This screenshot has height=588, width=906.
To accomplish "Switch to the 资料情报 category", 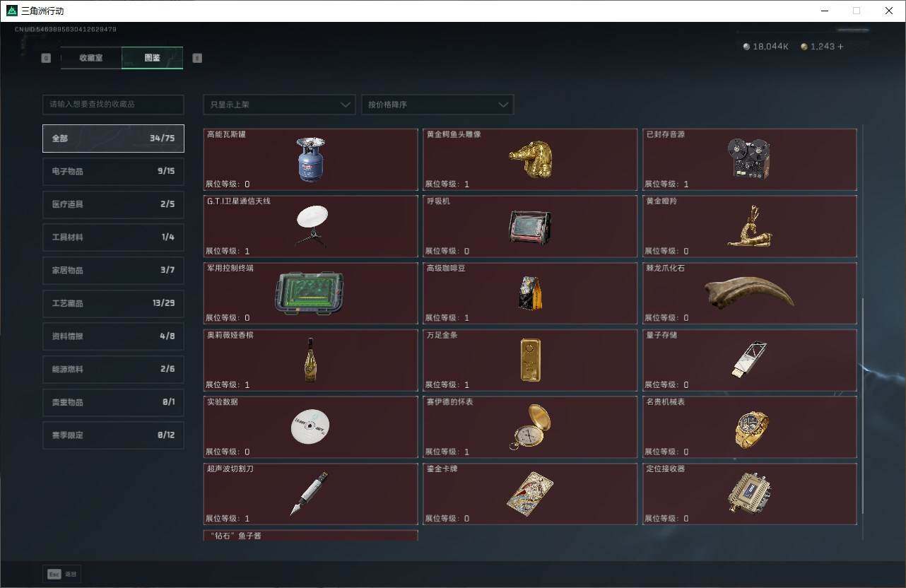I will (x=113, y=336).
